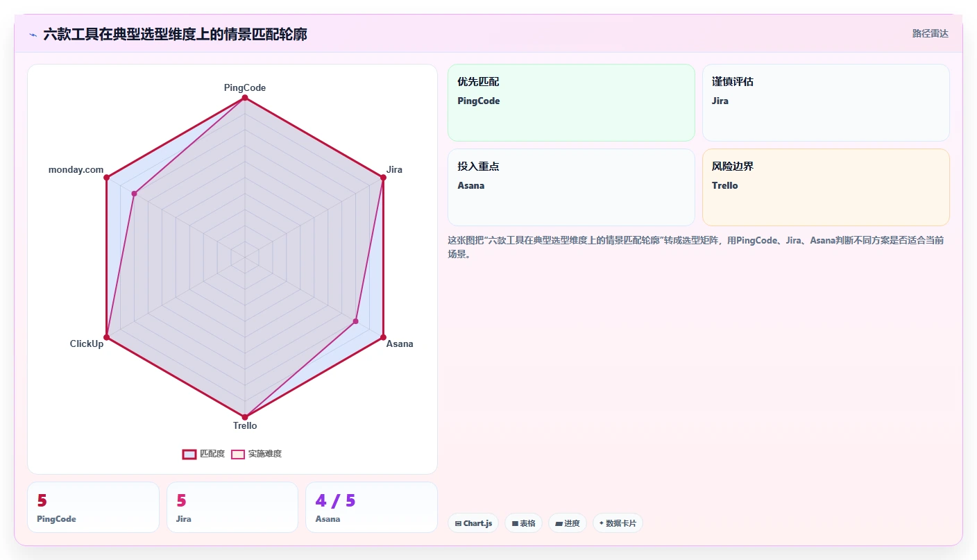Click the PingCode axis label above the radar
Screen dimensions: 977x560
244,87
